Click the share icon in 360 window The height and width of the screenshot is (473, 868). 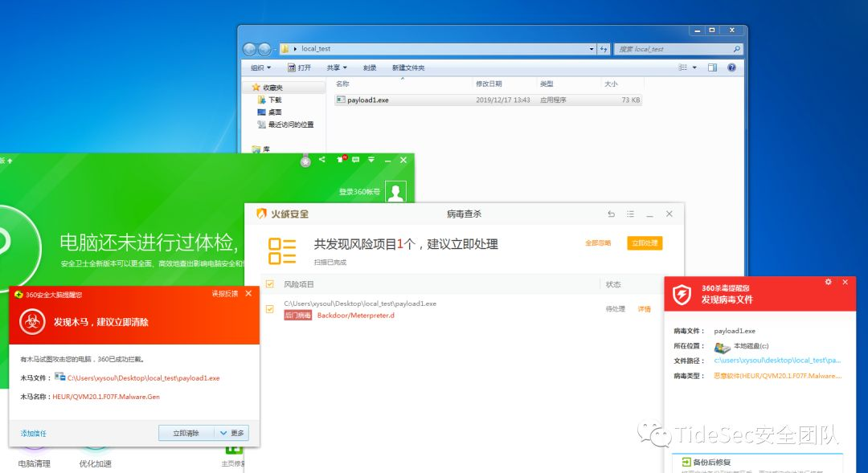click(322, 160)
